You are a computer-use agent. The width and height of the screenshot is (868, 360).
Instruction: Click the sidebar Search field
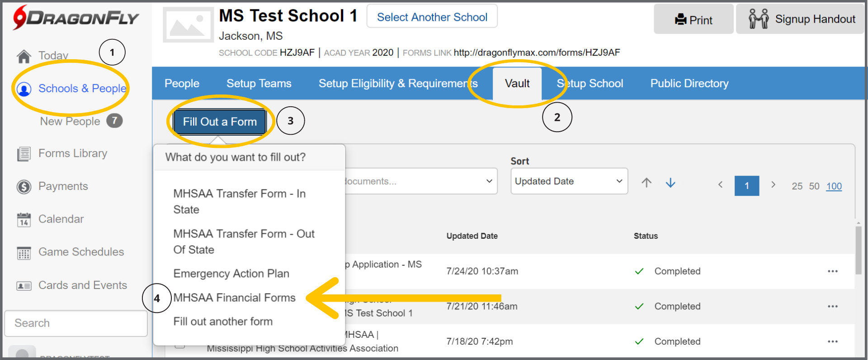(x=76, y=323)
